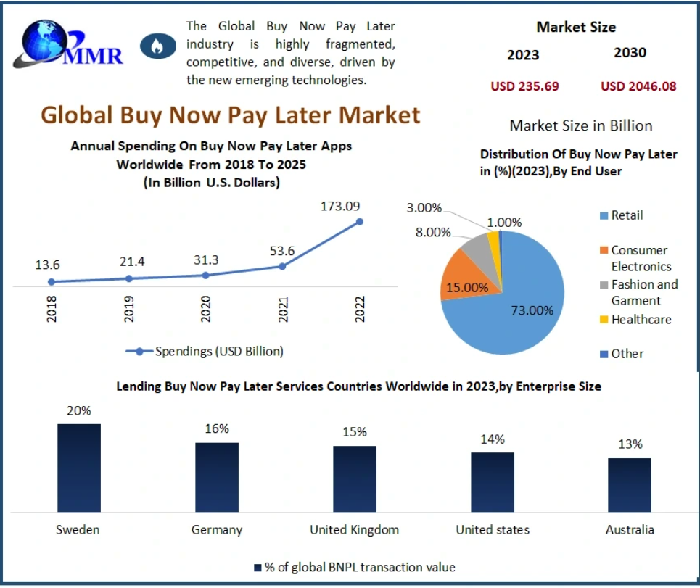Viewport: 700px width, 588px height.
Task: Click the Healthcare yellow legend marker
Action: click(x=602, y=320)
